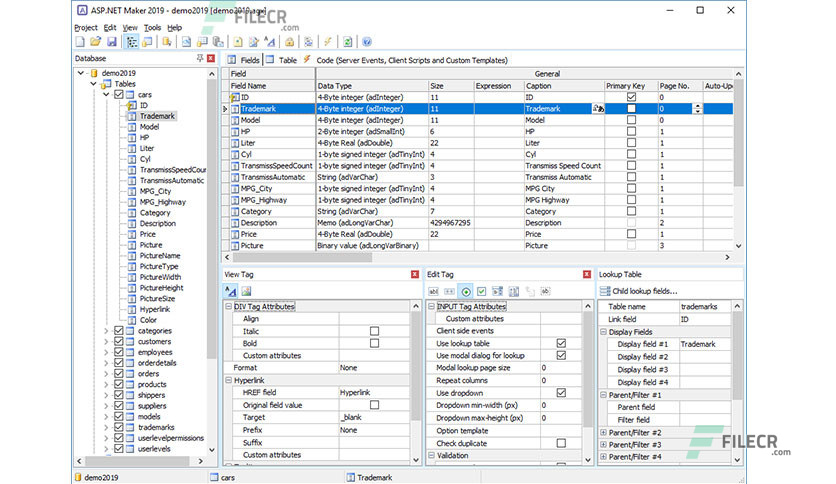This screenshot has width=836, height=484.
Task: Click the padlock Security settings toolbar icon
Action: pyautogui.click(x=289, y=42)
